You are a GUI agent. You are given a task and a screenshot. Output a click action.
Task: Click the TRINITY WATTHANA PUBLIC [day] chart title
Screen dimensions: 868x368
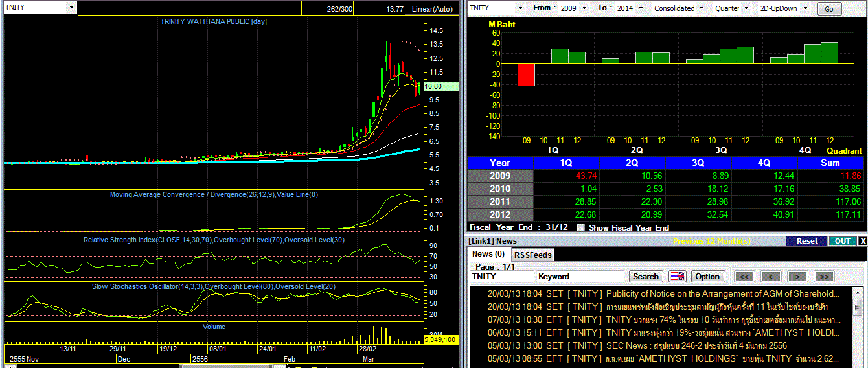214,21
